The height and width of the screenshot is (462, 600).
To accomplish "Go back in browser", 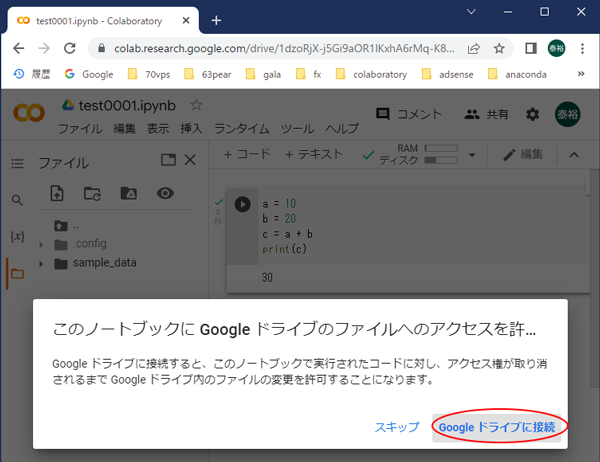I will pos(19,49).
